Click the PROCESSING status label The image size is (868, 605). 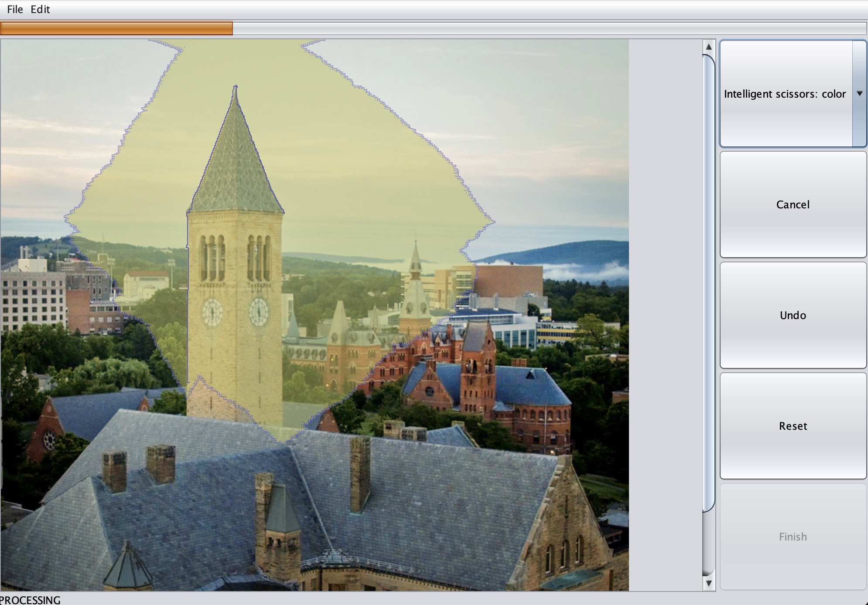click(31, 600)
